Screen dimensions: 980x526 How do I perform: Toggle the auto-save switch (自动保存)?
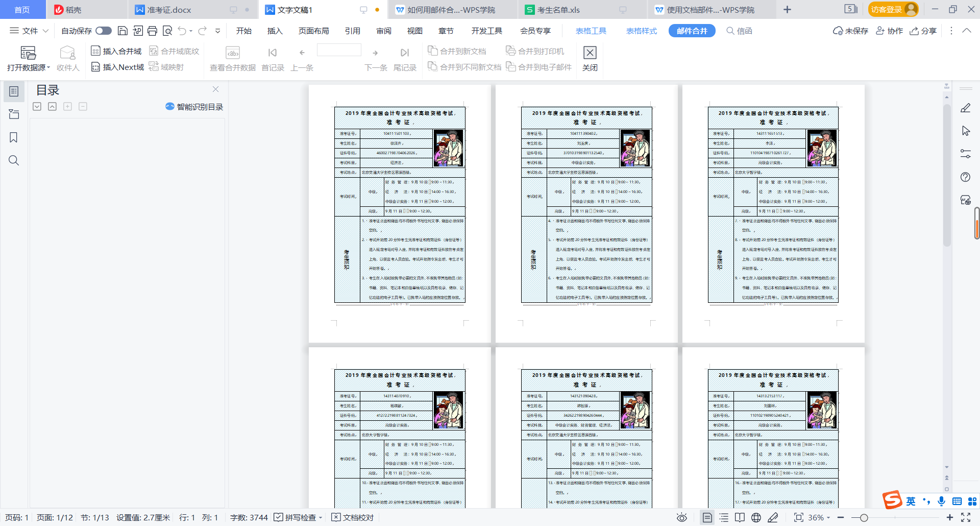[x=104, y=31]
